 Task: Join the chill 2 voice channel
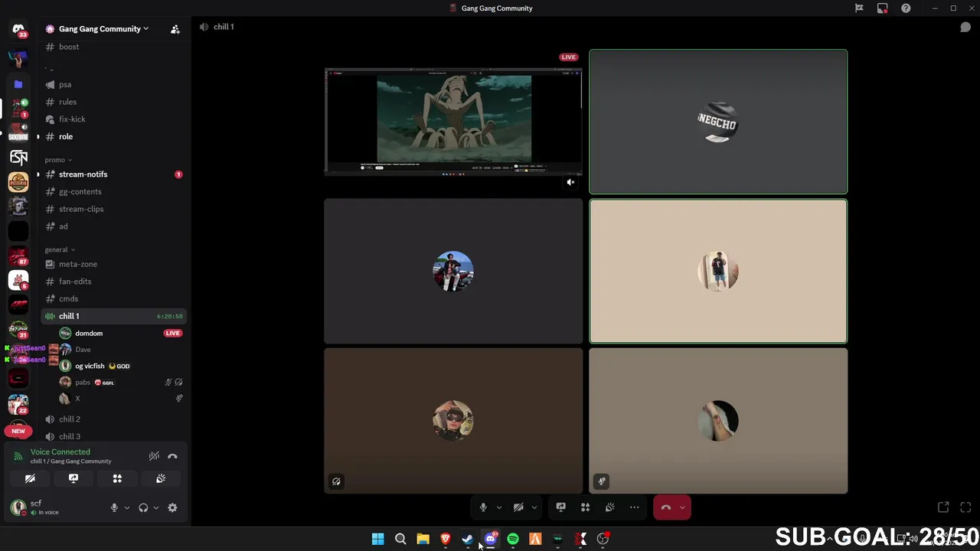[113, 419]
